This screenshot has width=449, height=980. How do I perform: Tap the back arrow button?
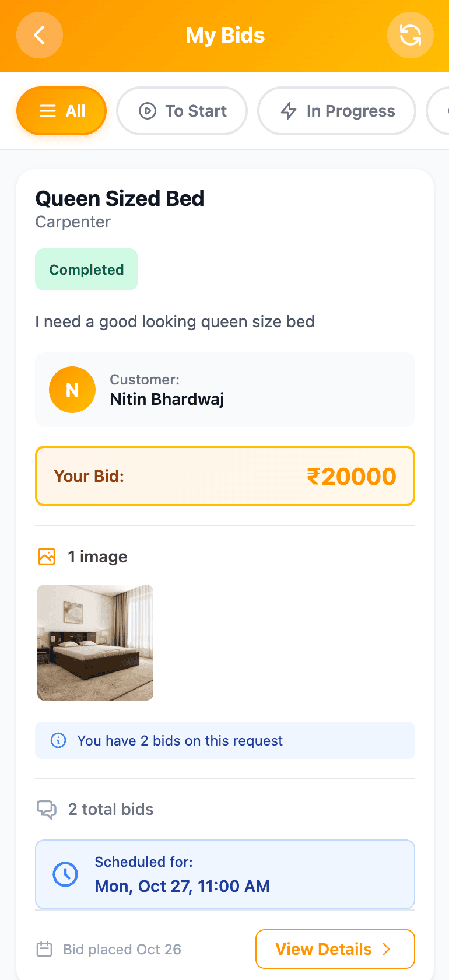40,35
